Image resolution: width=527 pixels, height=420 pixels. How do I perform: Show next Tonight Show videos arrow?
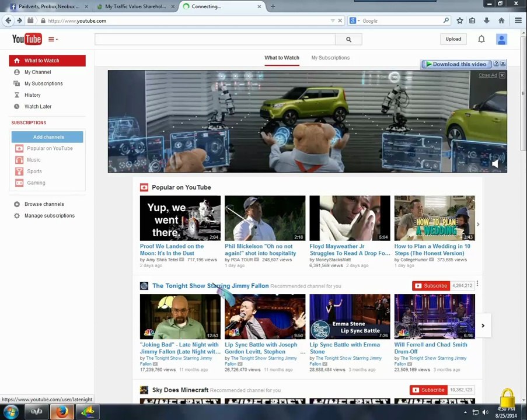(x=483, y=325)
